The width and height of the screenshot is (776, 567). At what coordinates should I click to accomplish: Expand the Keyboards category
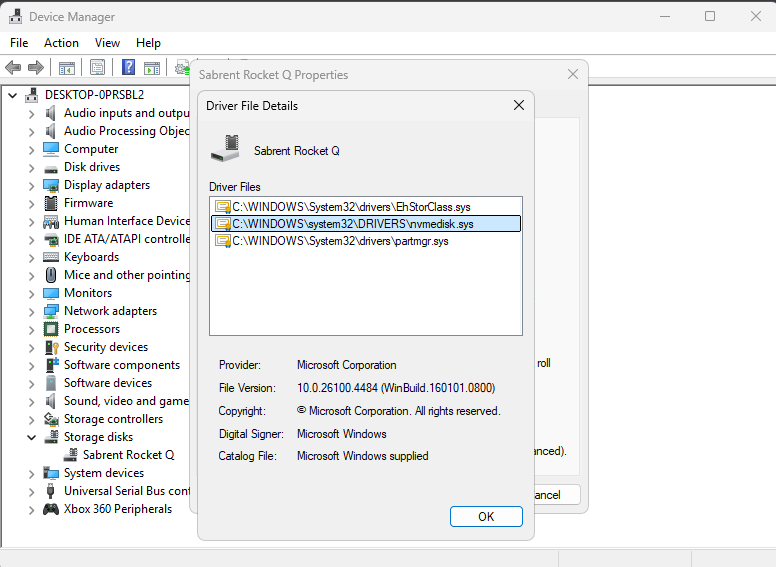pyautogui.click(x=32, y=257)
